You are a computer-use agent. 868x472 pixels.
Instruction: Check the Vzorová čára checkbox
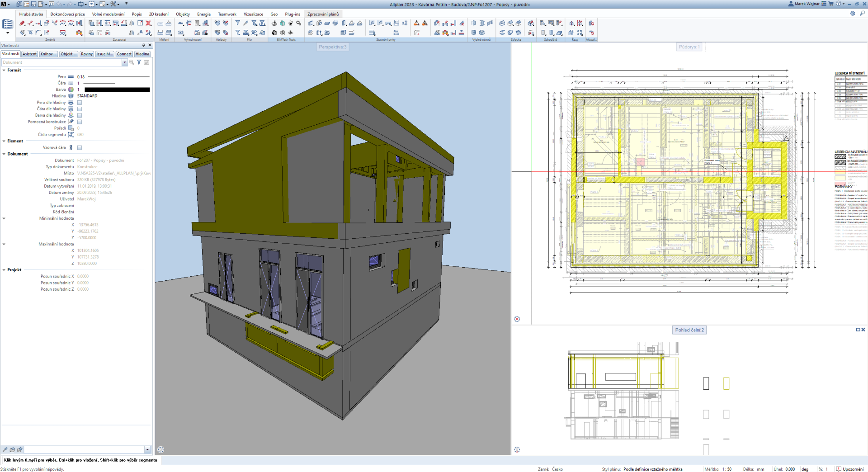pyautogui.click(x=80, y=148)
